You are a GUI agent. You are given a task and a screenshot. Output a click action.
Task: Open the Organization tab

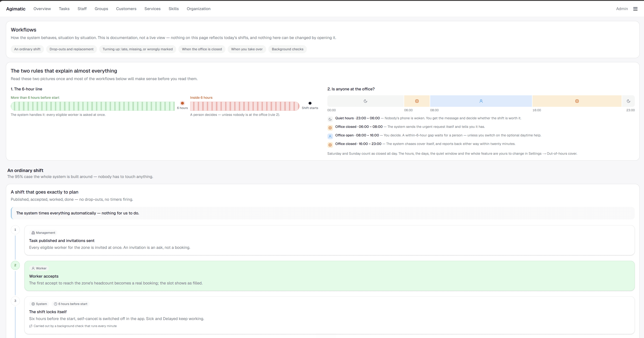[198, 9]
